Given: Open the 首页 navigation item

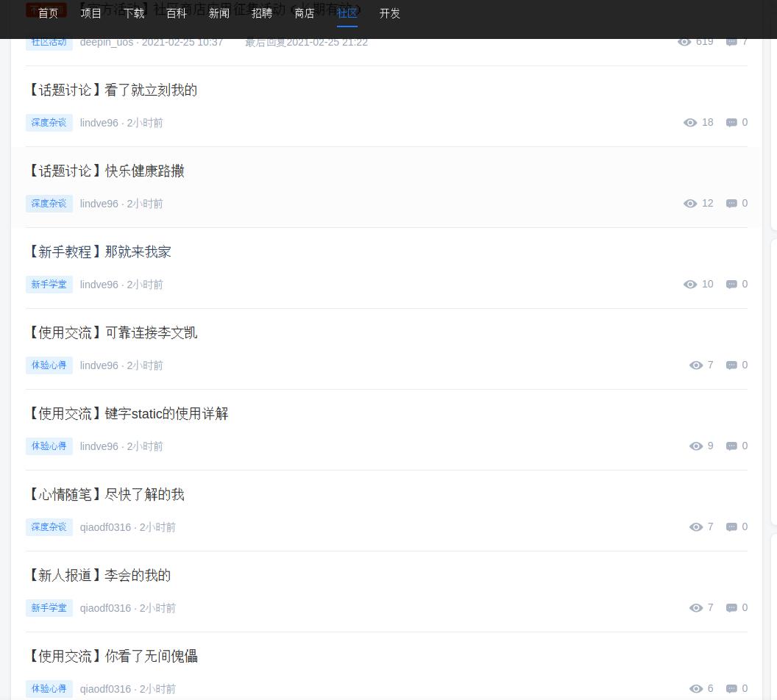Looking at the screenshot, I should (48, 13).
